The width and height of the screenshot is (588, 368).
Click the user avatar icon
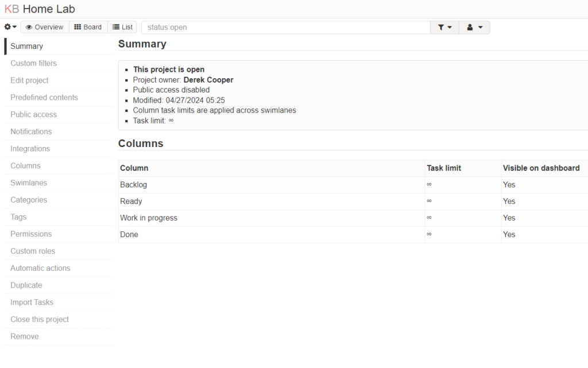[x=471, y=26]
